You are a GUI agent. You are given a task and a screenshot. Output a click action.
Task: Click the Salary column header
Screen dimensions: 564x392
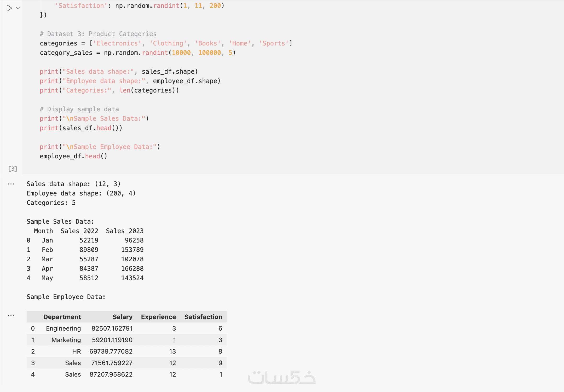122,317
